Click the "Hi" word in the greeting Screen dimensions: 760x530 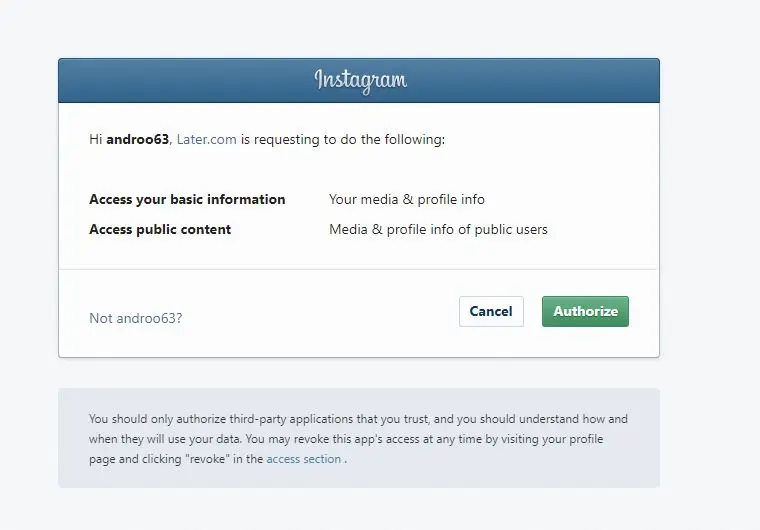pyautogui.click(x=96, y=140)
